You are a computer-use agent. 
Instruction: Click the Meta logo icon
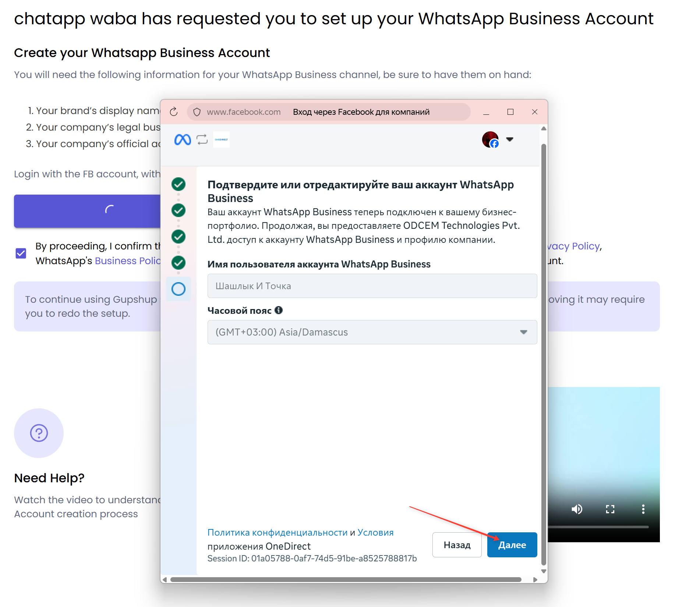pos(183,140)
